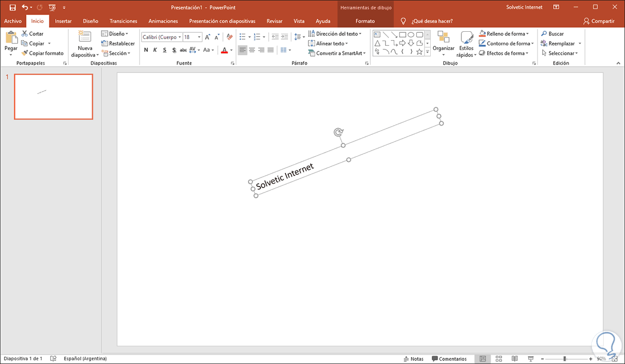Open Relleno de forma fill color
Screen dimensions: 625x364
click(504, 34)
